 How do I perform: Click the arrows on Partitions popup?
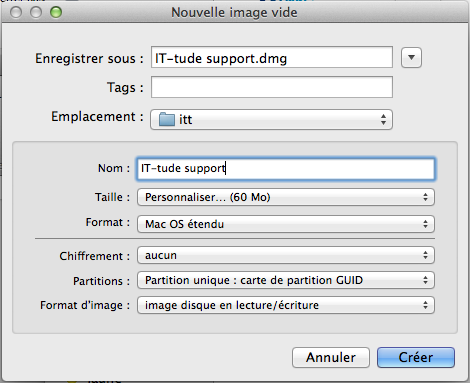[425, 280]
